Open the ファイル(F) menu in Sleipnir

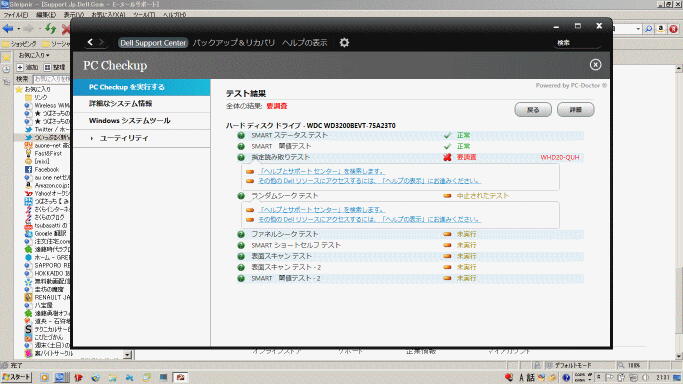click(x=16, y=15)
